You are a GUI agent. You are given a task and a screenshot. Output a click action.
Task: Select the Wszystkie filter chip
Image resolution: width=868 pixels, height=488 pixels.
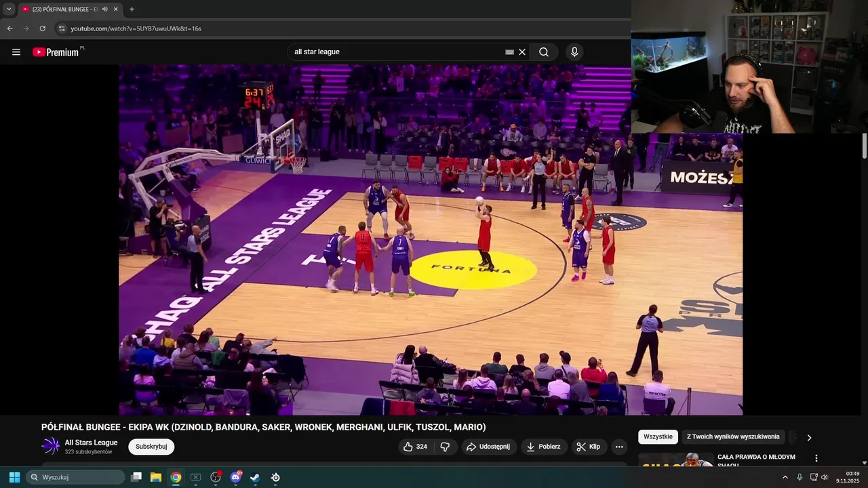tap(658, 437)
